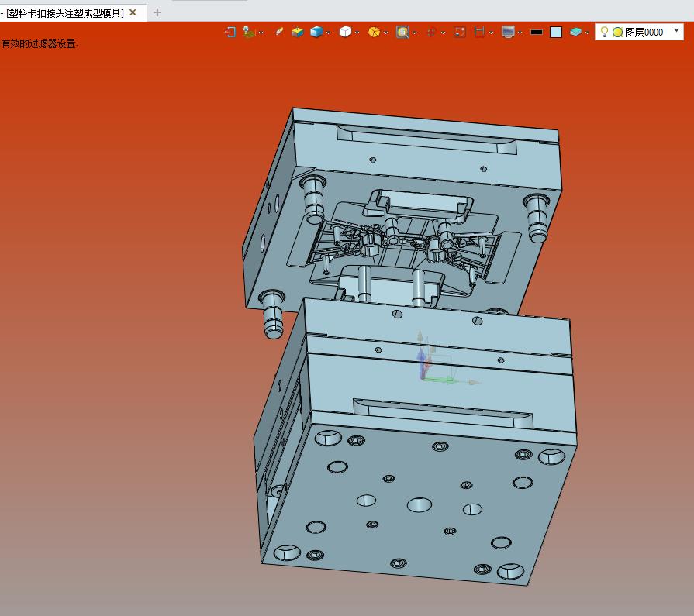Open the 图层0000 layer dropdown

pos(676,31)
